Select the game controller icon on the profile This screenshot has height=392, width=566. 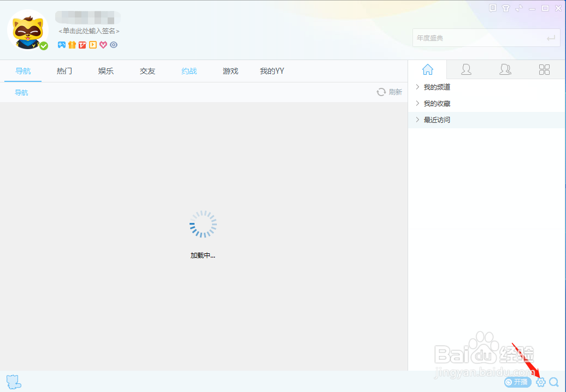62,45
